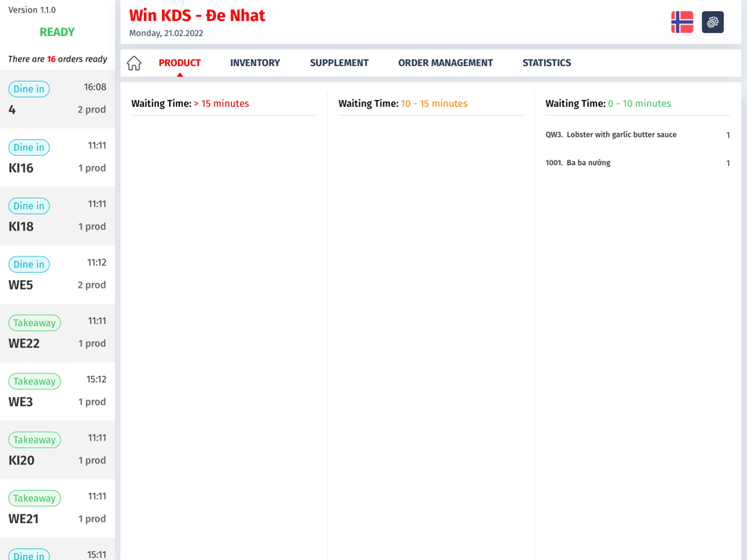
Task: Select the Takeaway order KI20
Action: pyautogui.click(x=57, y=449)
